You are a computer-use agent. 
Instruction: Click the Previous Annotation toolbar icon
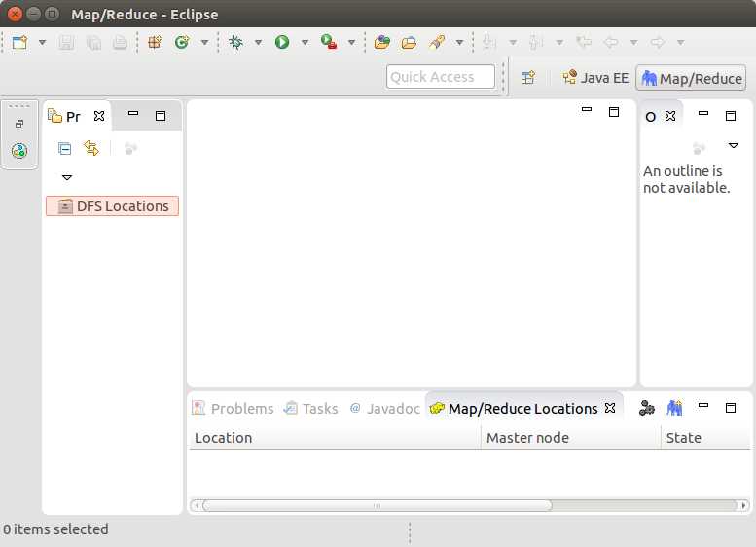536,43
